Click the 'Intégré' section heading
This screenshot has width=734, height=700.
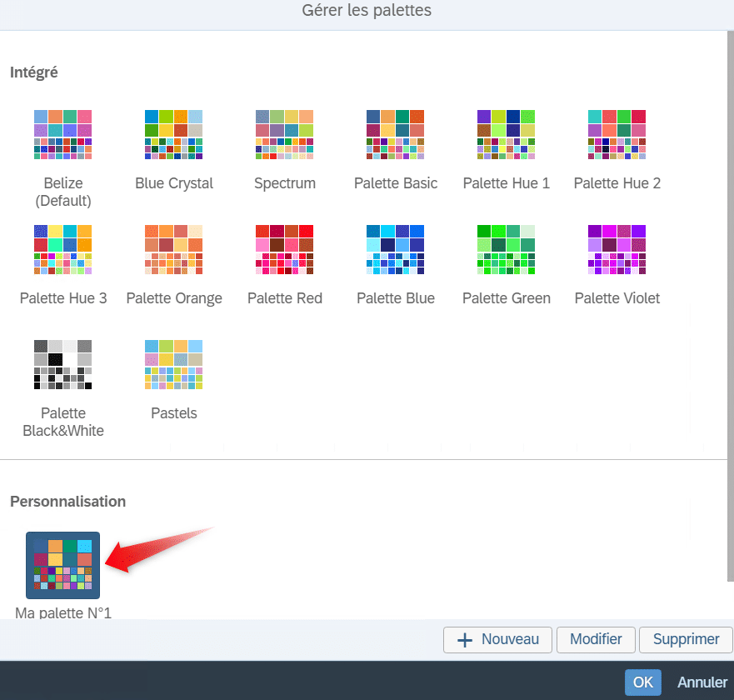tap(34, 72)
